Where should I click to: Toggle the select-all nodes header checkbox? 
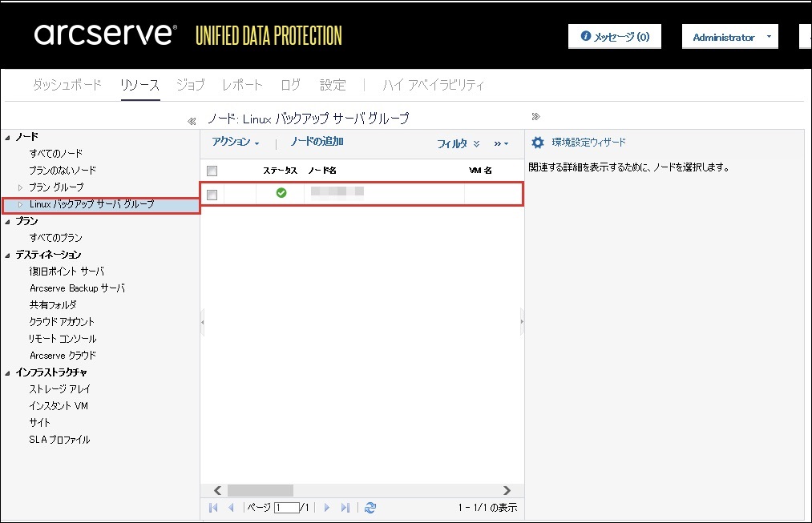tap(212, 171)
